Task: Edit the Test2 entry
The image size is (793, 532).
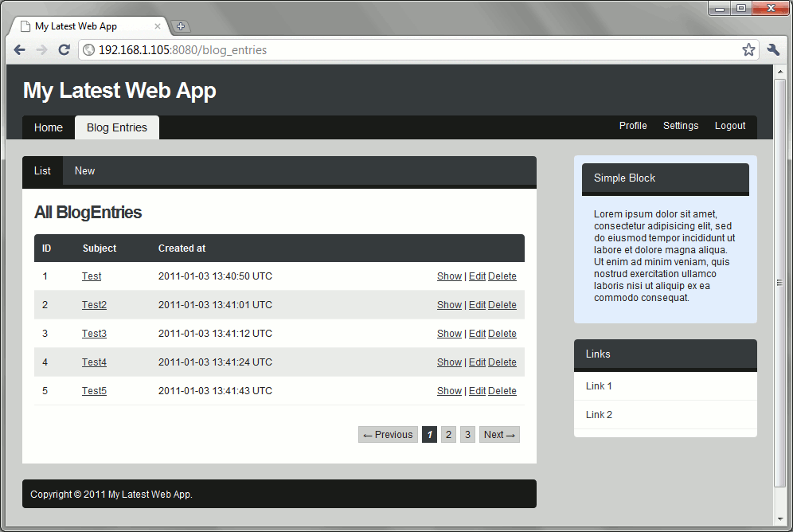Action: click(477, 305)
